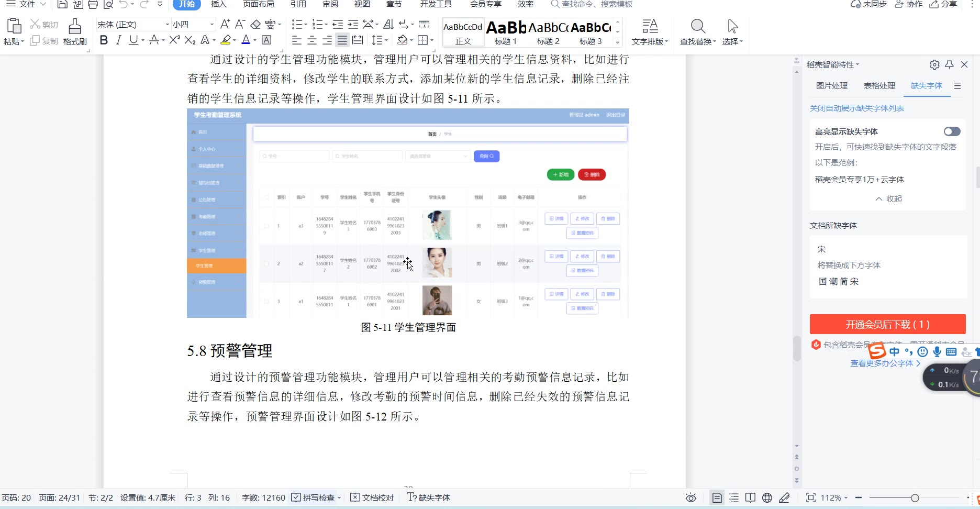Switch to the 图片处理 panel tab
Screen dimensions: 980x509
click(x=831, y=85)
